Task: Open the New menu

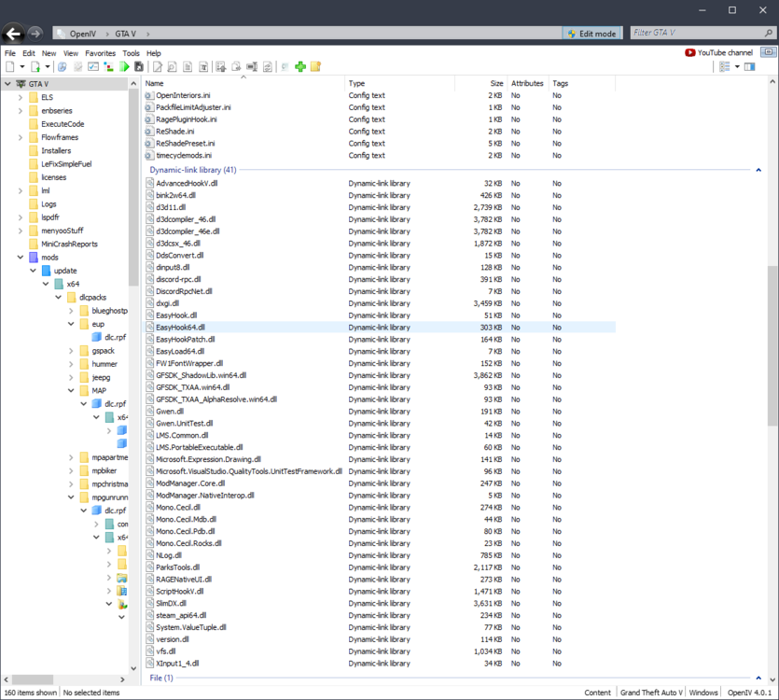Action: pos(49,53)
